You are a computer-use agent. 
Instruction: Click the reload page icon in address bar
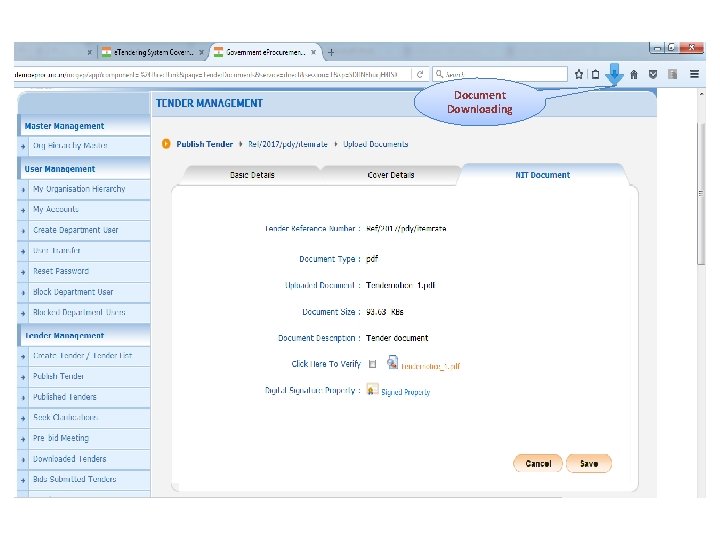click(420, 74)
